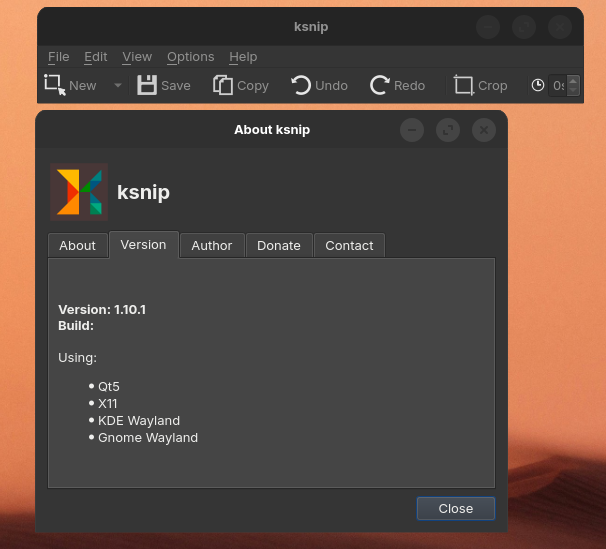606x549 pixels.
Task: Select the Version tab
Action: click(x=144, y=245)
